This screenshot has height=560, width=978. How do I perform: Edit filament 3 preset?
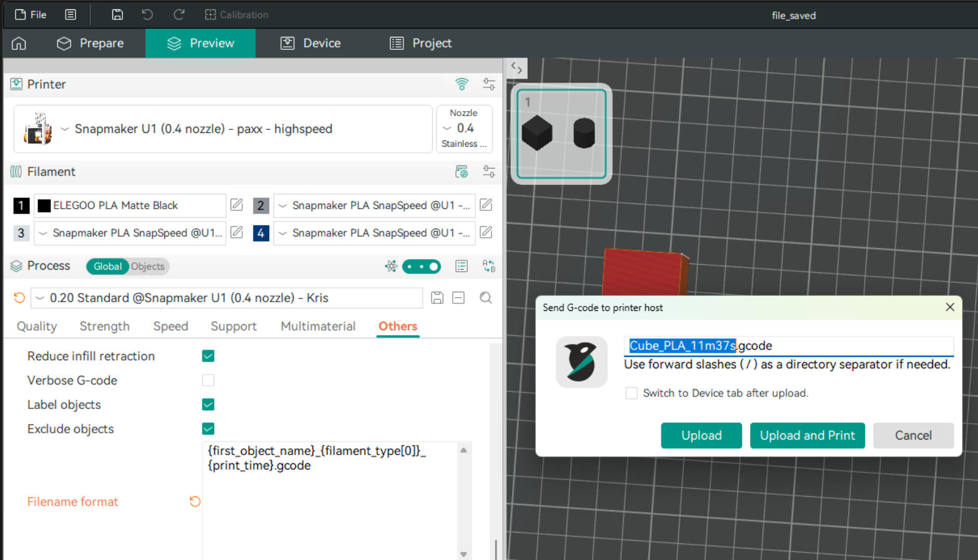pyautogui.click(x=237, y=232)
